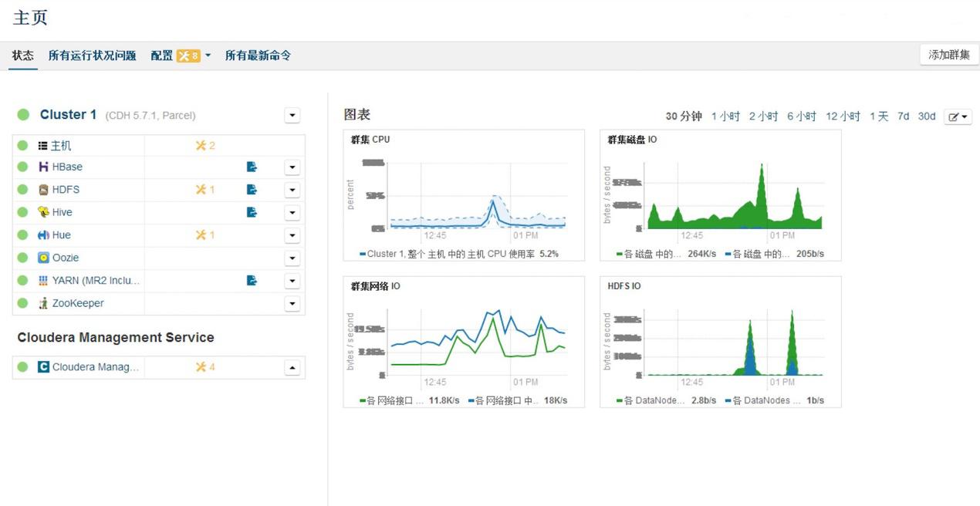Open the ZooKeeper service link
Screen dimensions: 980x506
tap(78, 303)
